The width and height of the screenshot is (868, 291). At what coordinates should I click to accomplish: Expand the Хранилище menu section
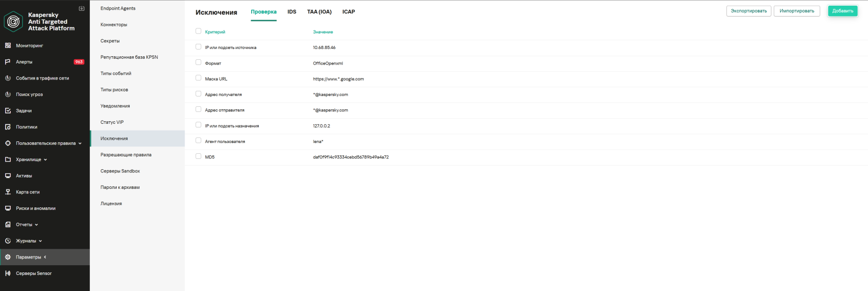click(45, 160)
